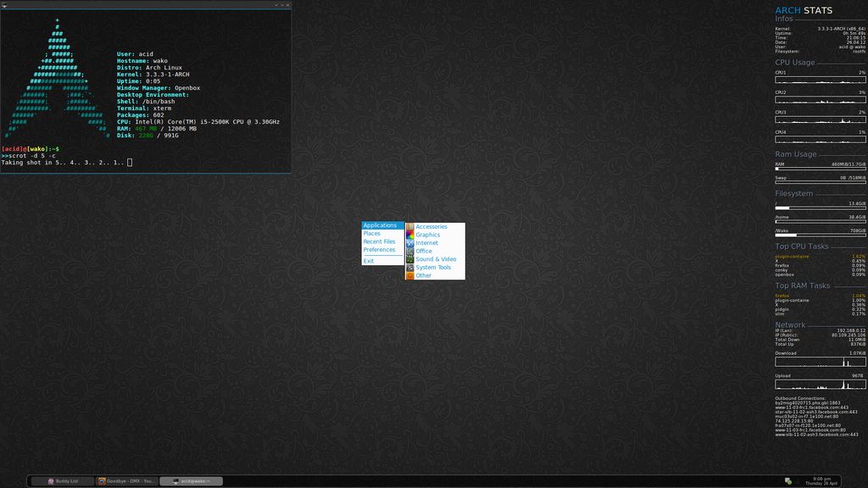Switch to the Goodbye - DMX Firefox window
The width and height of the screenshot is (868, 488).
126,481
